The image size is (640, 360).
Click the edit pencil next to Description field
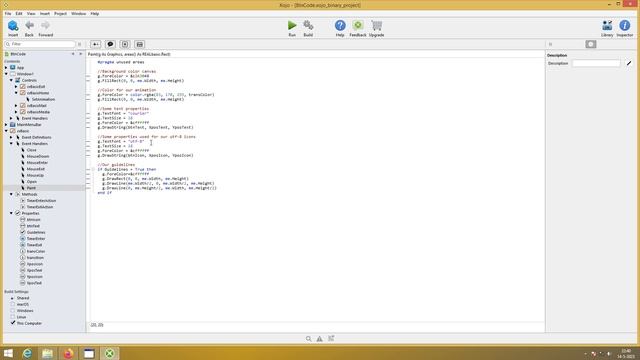pos(629,63)
